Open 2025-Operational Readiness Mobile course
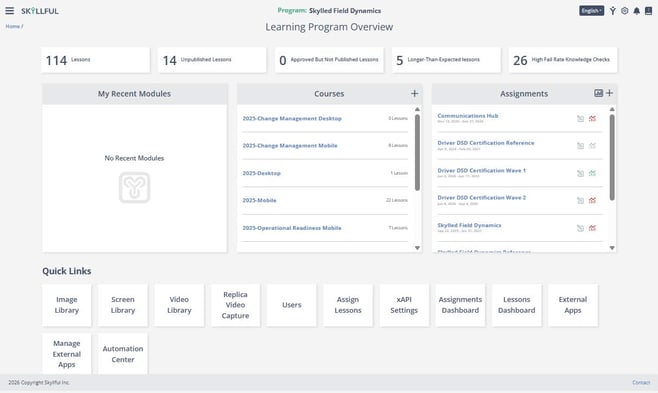Viewport: 658px width, 393px height. click(x=292, y=228)
